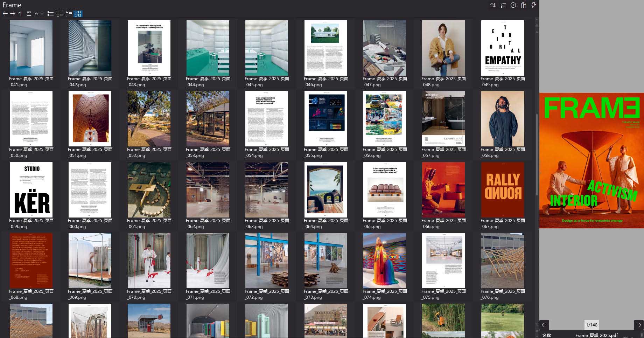Switch to large thumbnail grid view

click(78, 14)
